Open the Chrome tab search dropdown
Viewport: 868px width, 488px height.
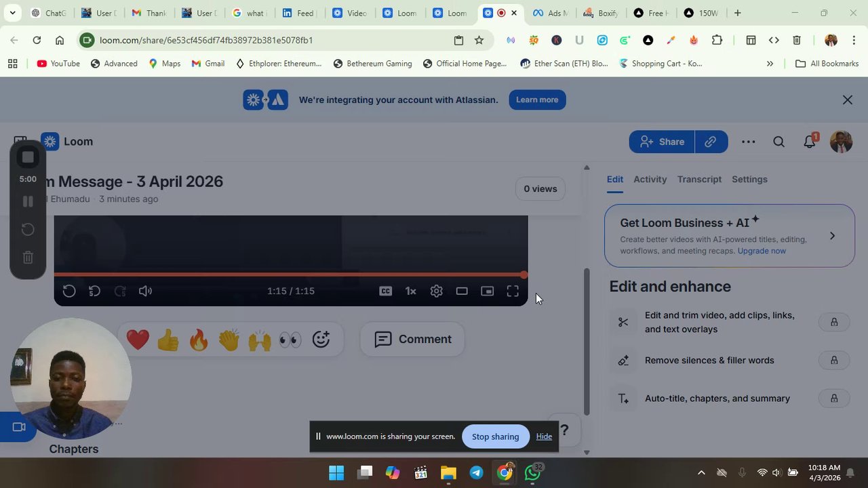12,13
